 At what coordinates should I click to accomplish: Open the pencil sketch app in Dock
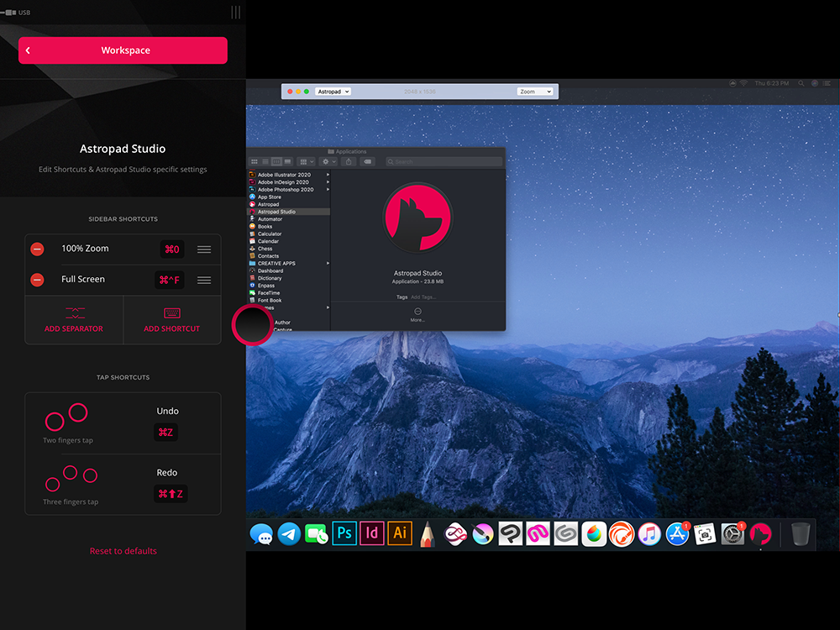coord(427,534)
